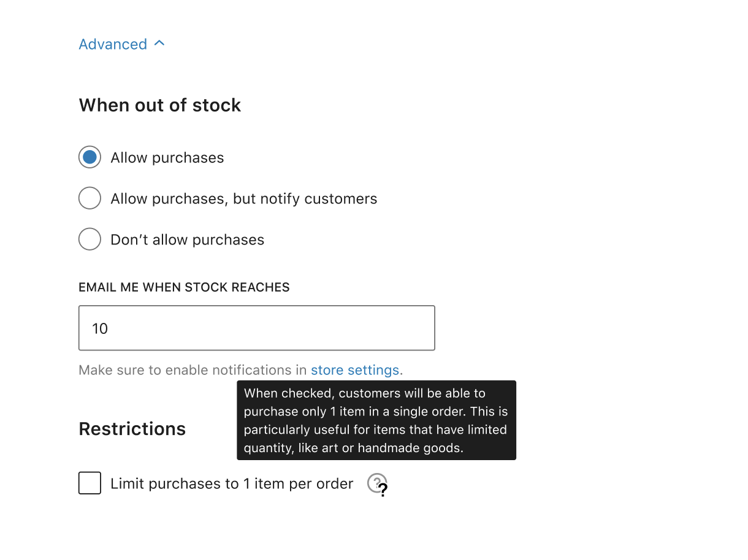This screenshot has width=748, height=560.
Task: Click the Restrictions section heading
Action: click(x=132, y=429)
